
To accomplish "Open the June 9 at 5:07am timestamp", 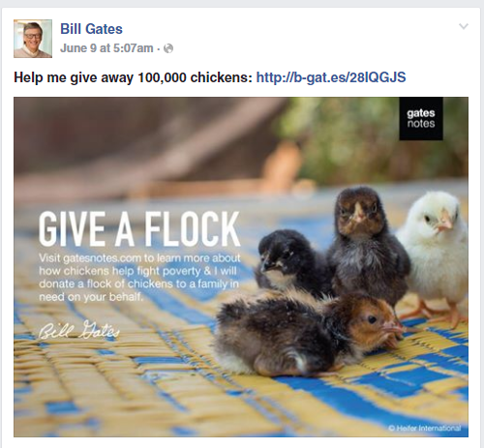I will pos(106,48).
